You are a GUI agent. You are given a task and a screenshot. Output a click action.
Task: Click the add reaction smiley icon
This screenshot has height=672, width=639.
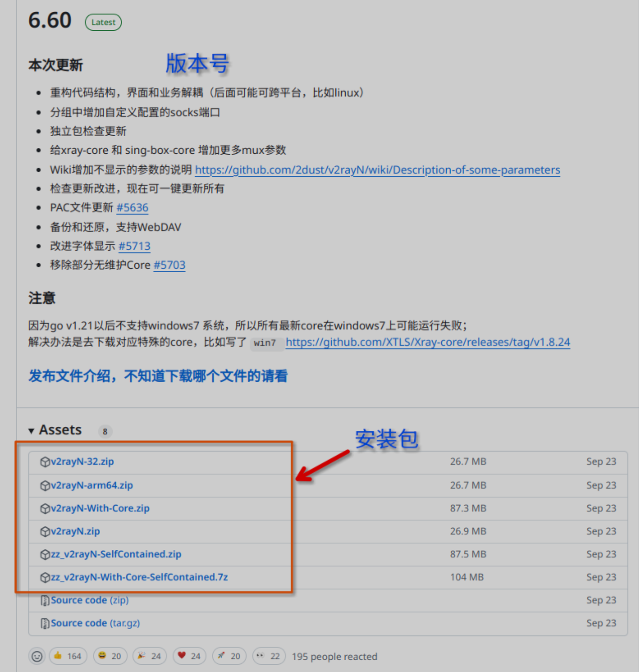[37, 656]
